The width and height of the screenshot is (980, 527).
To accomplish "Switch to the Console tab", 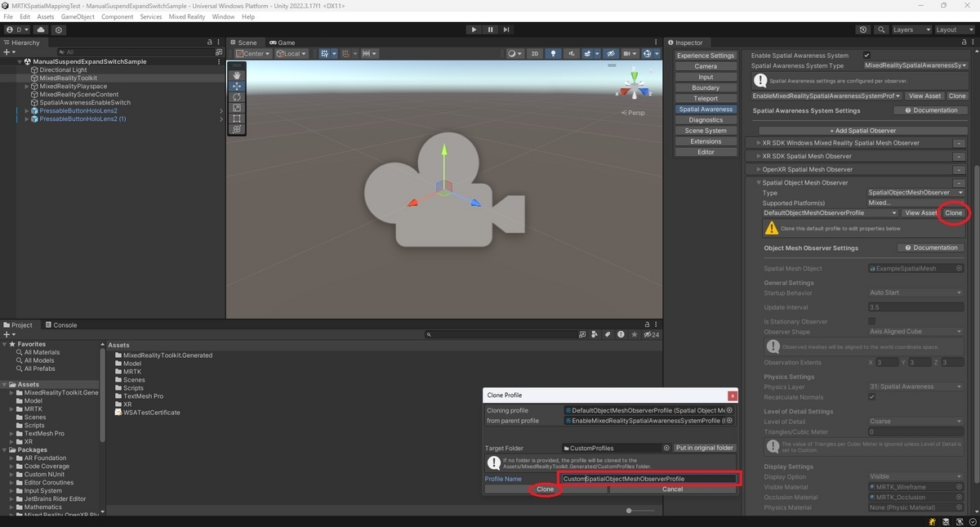I will [60, 325].
